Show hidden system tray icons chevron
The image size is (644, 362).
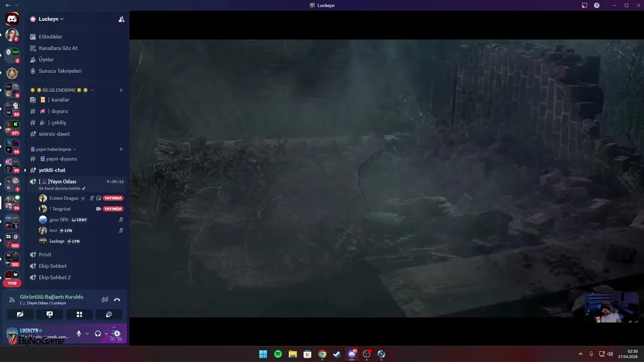[x=580, y=354]
